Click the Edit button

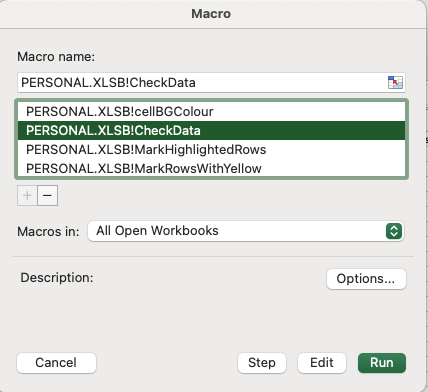point(322,363)
